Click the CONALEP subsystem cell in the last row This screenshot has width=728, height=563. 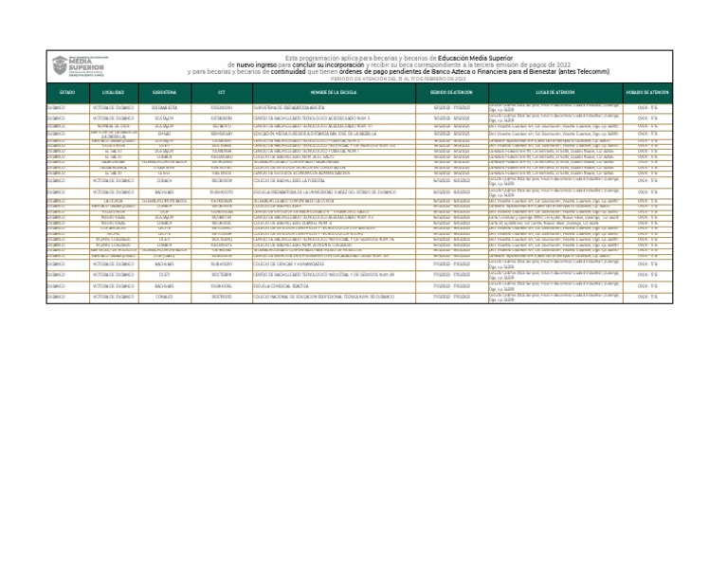[165, 297]
